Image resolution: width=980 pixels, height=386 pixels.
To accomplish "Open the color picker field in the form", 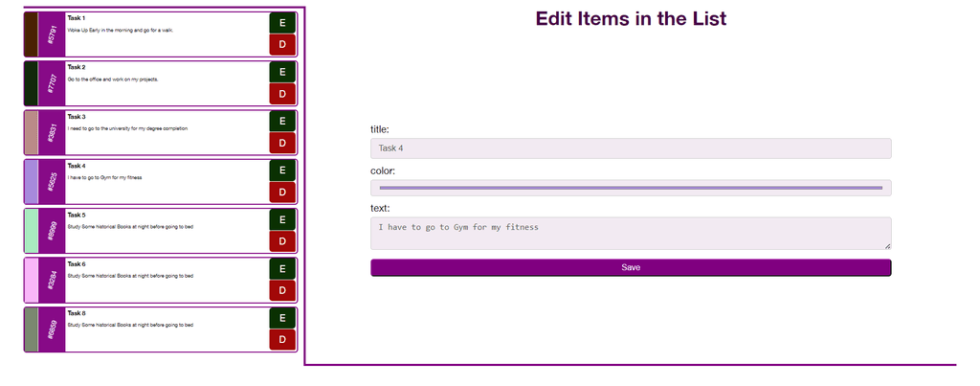I will (631, 188).
